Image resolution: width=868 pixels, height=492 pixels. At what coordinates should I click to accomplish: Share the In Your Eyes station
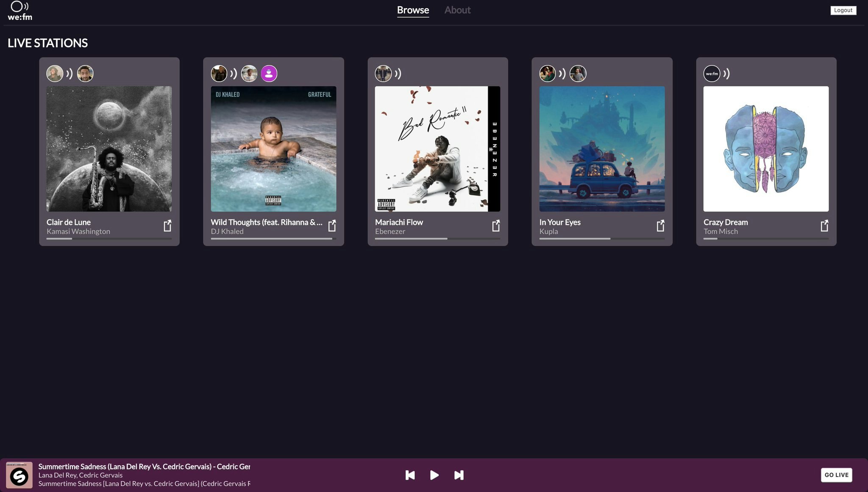coord(660,226)
